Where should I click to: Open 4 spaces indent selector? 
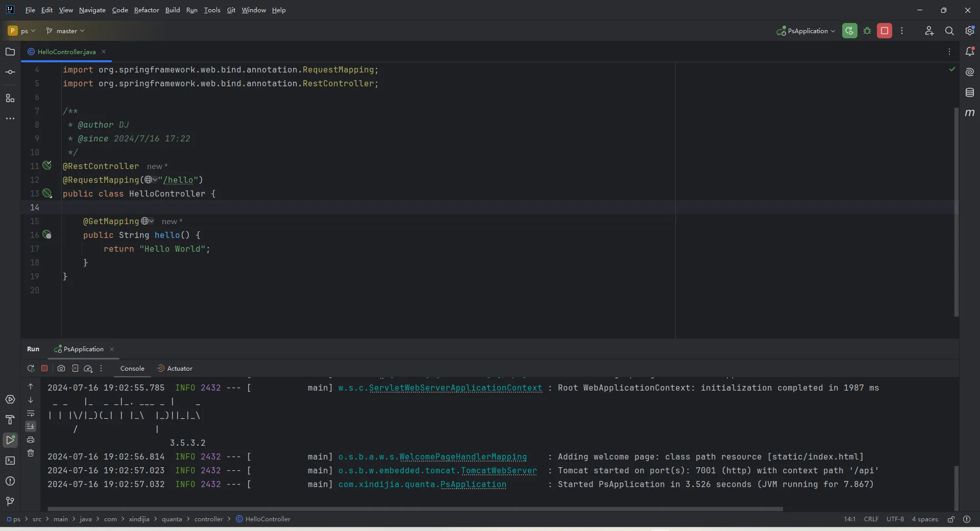[925, 519]
